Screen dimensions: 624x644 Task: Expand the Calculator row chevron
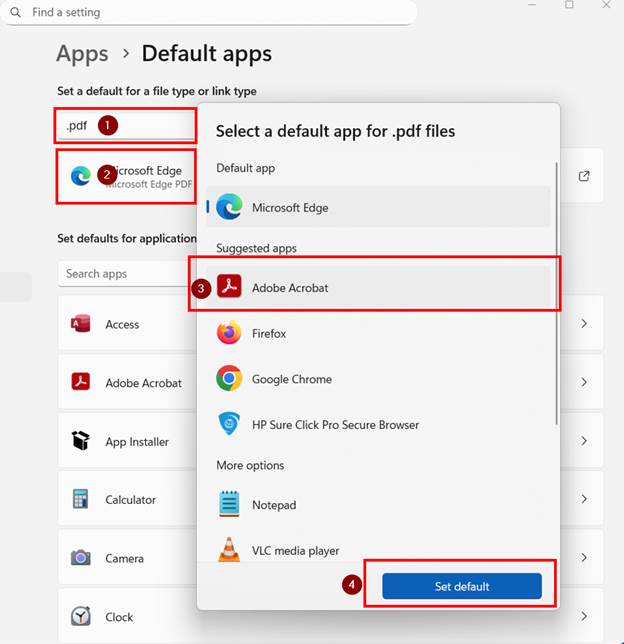click(584, 499)
